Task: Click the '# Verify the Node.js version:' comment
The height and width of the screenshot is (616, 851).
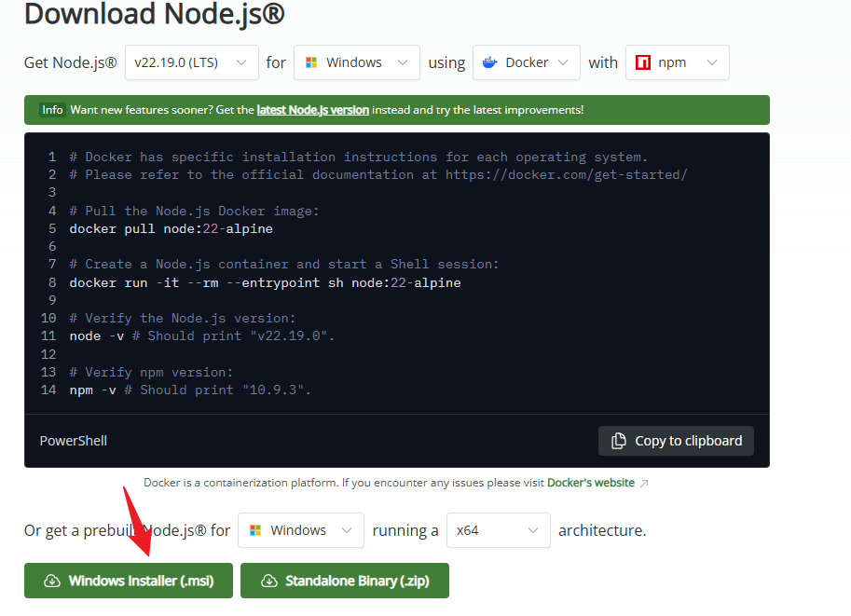Action: pyautogui.click(x=183, y=318)
